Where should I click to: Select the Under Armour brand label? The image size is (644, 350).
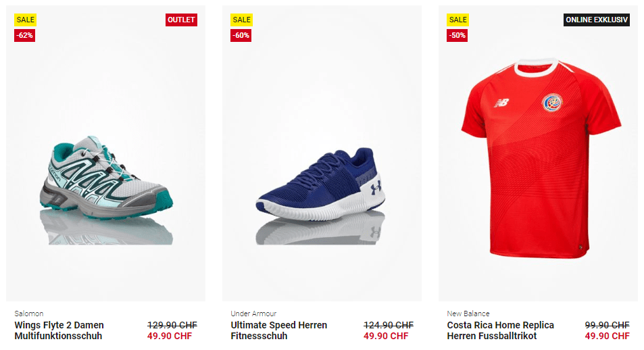[253, 314]
